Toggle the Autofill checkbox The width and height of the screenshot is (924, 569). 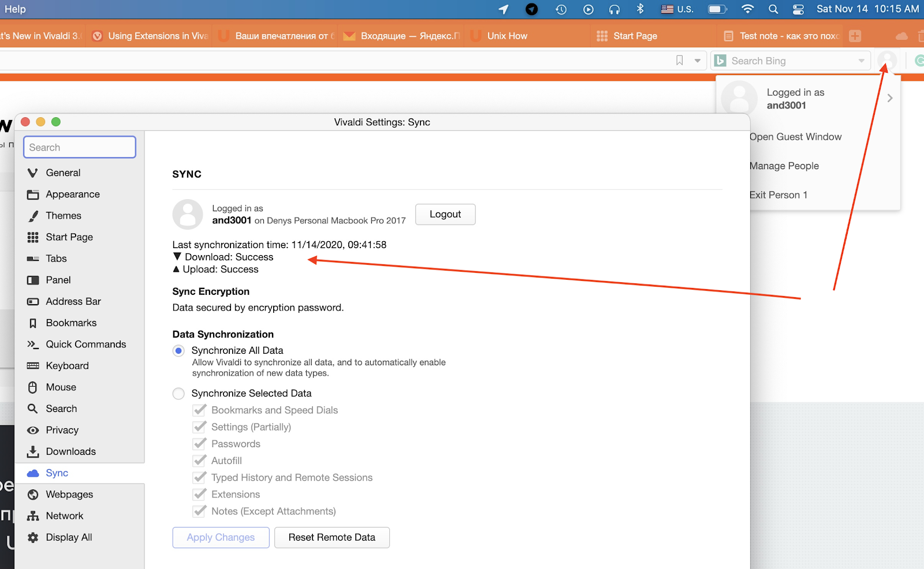(199, 461)
